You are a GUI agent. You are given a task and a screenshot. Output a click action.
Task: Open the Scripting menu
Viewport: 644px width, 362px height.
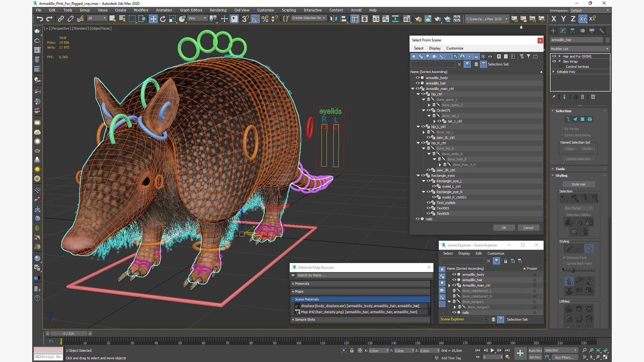point(289,10)
